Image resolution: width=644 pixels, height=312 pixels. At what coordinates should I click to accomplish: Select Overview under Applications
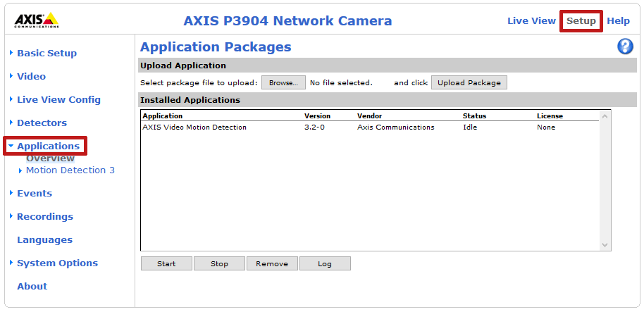pyautogui.click(x=50, y=158)
